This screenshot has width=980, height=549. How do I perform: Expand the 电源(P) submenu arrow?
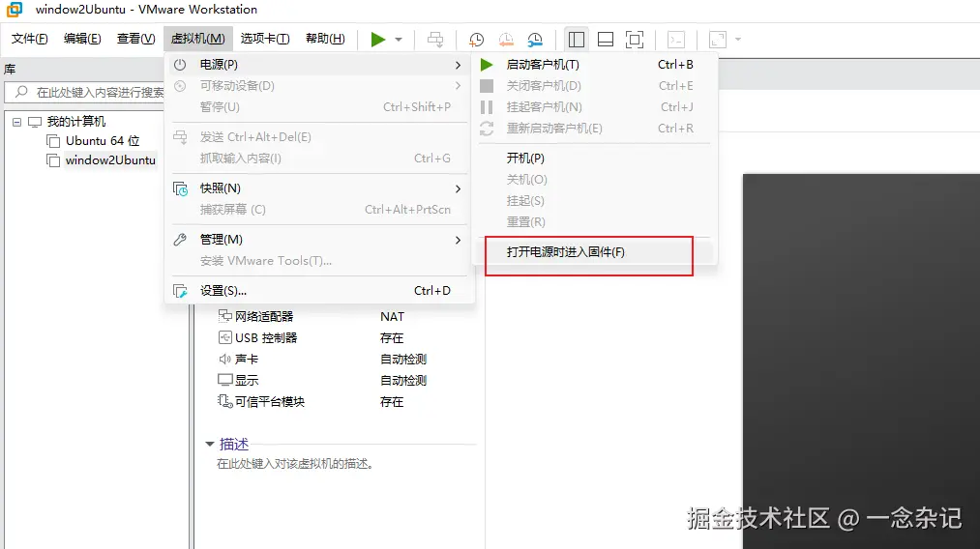coord(459,65)
